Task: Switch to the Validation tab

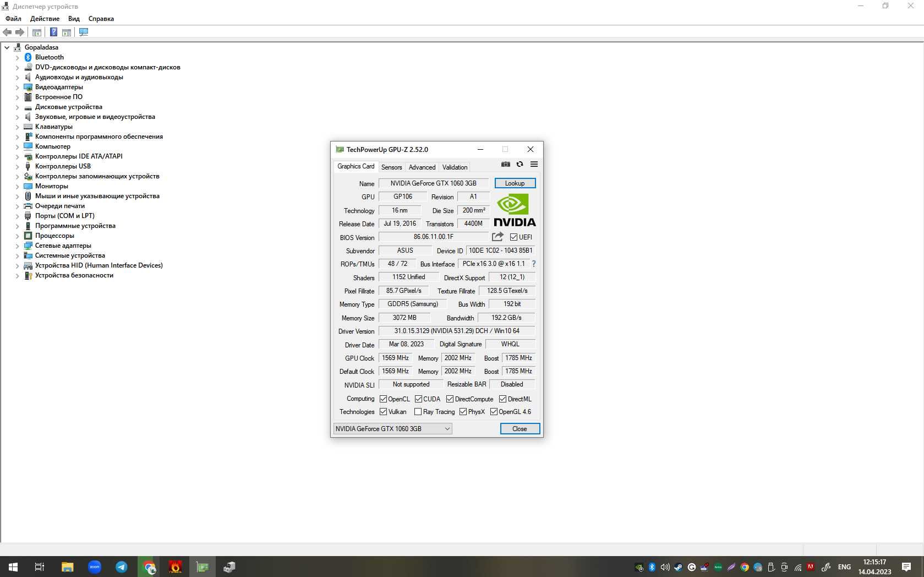Action: click(455, 167)
